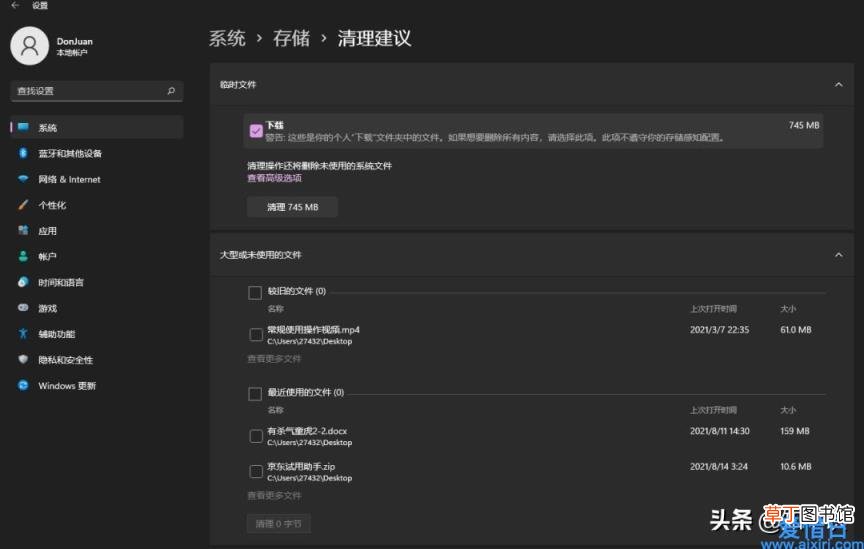Screen dimensions: 864x549
Task: Open 帐户 settings page
Action: click(x=97, y=256)
